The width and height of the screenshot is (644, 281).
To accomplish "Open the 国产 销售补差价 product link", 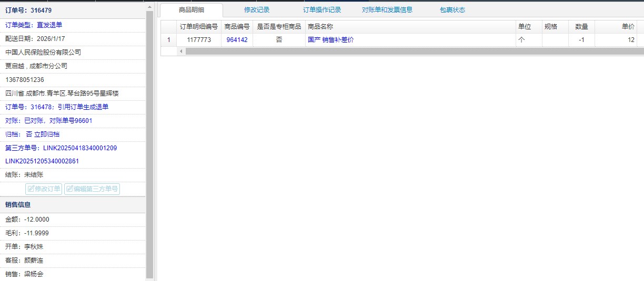I will coord(330,40).
